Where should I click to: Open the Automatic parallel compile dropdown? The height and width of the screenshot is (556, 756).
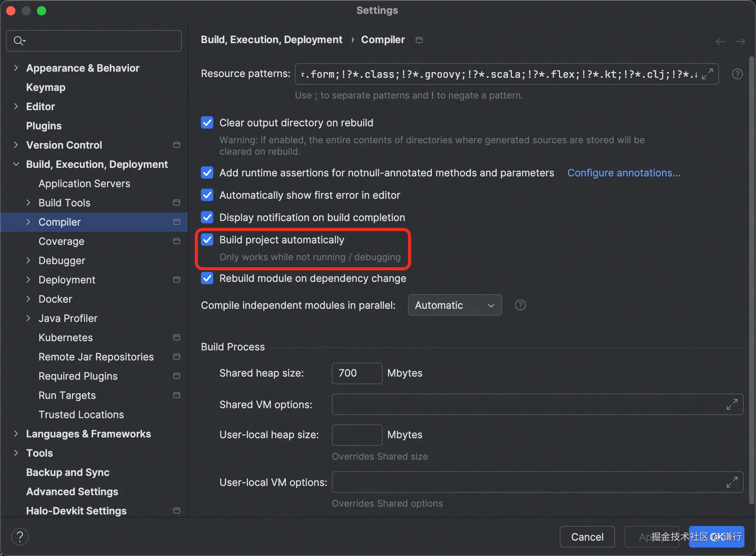(x=454, y=305)
